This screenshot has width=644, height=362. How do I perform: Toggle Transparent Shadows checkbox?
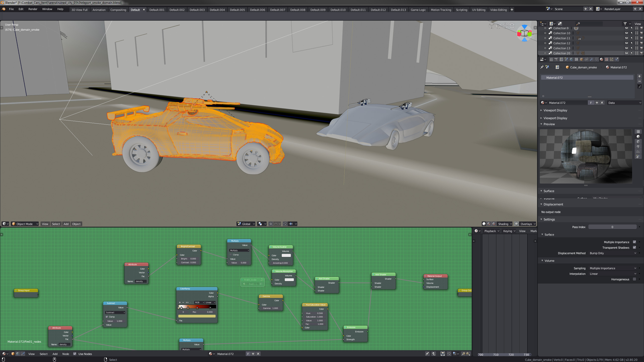(x=634, y=247)
